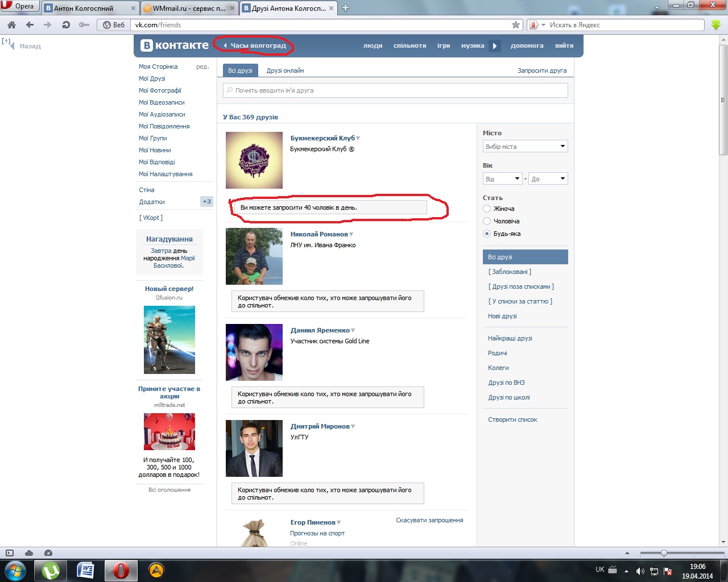Screen dimensions: 728x582
Task: Reload the current page
Action: 65,25
